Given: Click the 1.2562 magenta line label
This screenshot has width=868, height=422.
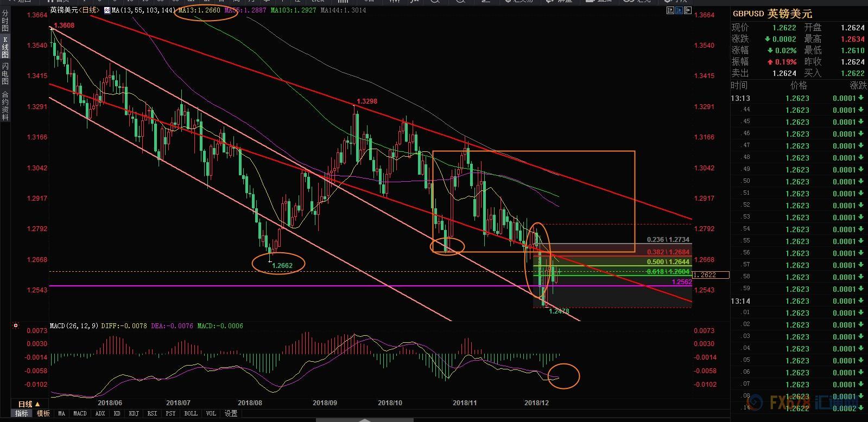Looking at the screenshot, I should click(681, 282).
